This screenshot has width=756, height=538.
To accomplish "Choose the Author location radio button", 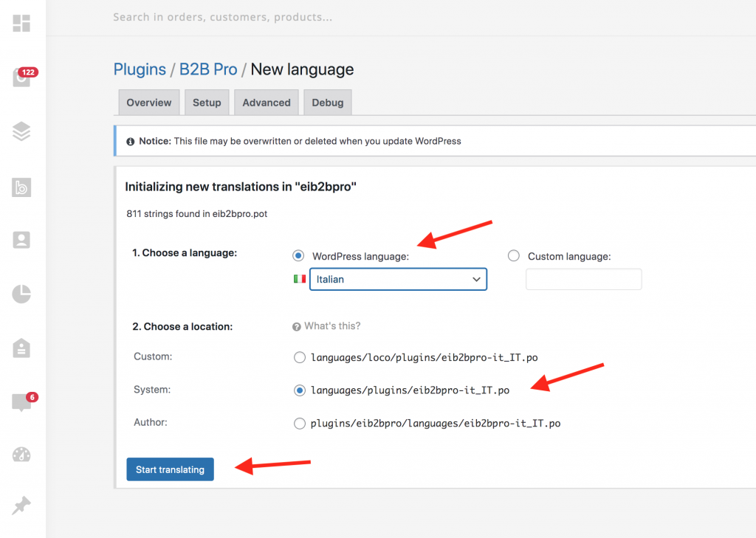I will [x=300, y=424].
